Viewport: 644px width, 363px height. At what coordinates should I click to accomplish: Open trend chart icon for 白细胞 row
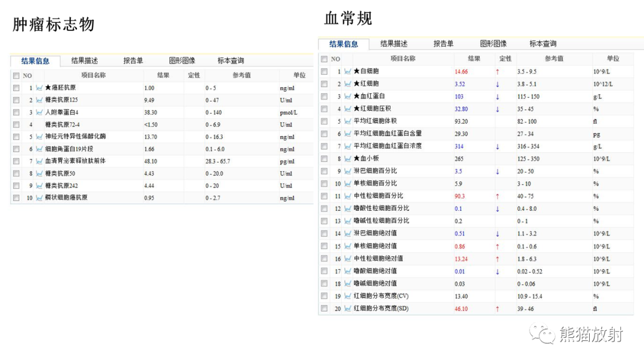click(348, 72)
